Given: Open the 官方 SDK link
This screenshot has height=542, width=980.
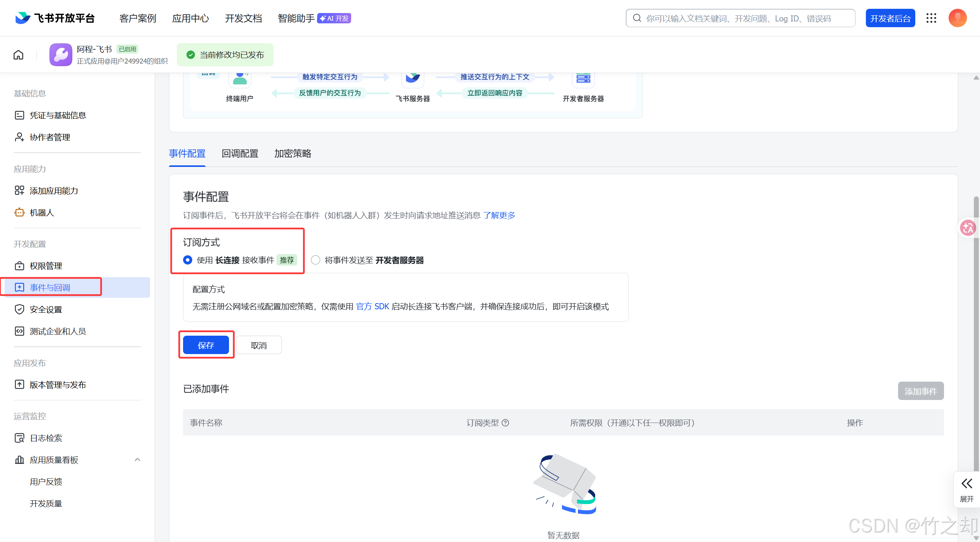Looking at the screenshot, I should click(x=372, y=307).
